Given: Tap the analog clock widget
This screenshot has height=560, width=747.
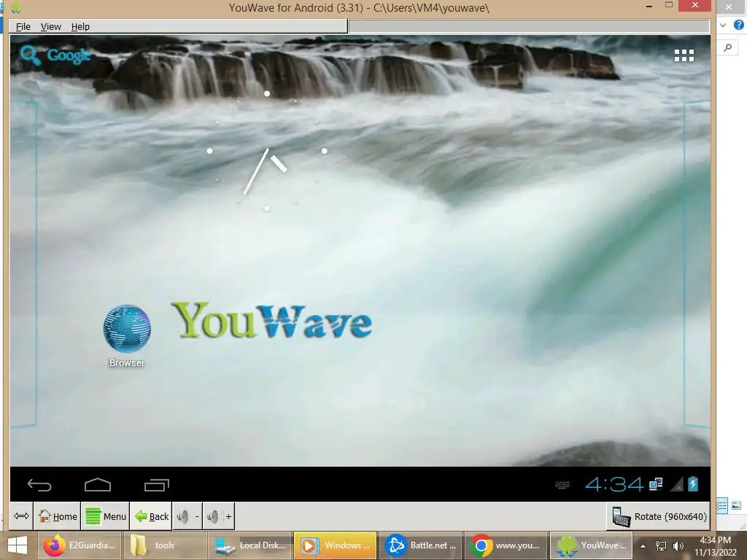Looking at the screenshot, I should coord(267,151).
